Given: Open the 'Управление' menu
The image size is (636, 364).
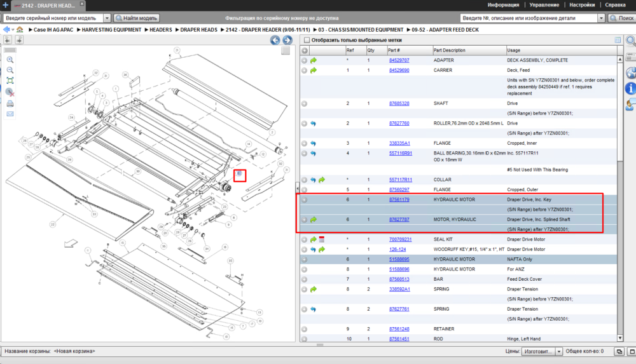Looking at the screenshot, I should pos(544,5).
